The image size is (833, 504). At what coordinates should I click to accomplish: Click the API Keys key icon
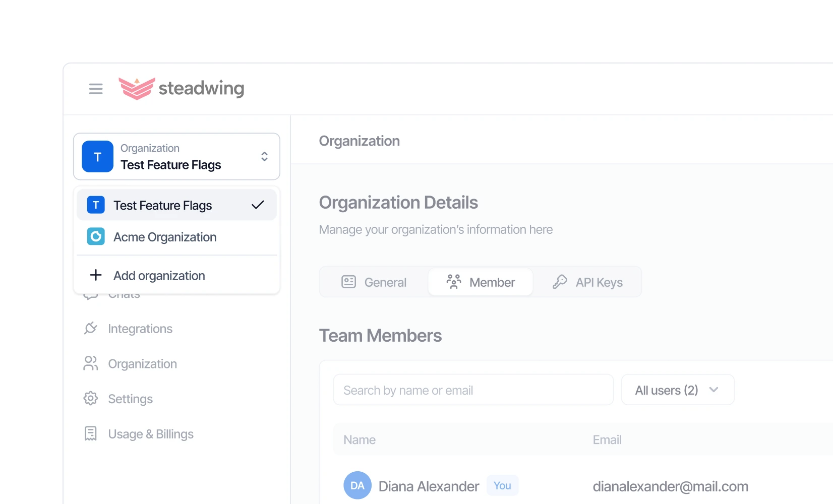pyautogui.click(x=560, y=282)
